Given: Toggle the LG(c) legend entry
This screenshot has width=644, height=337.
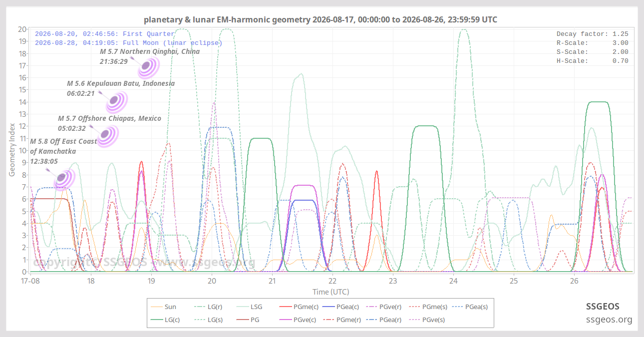Looking at the screenshot, I should click(x=165, y=320).
